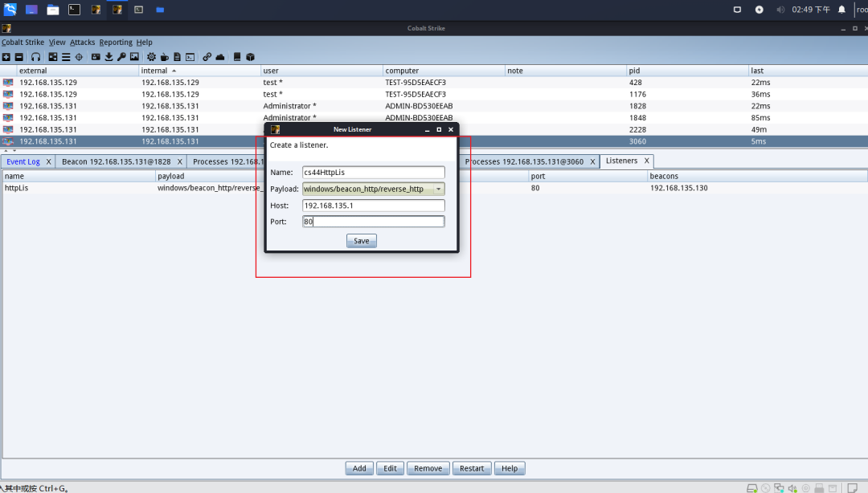Image resolution: width=868 pixels, height=493 pixels.
Task: Open the View menu
Action: pyautogui.click(x=57, y=42)
